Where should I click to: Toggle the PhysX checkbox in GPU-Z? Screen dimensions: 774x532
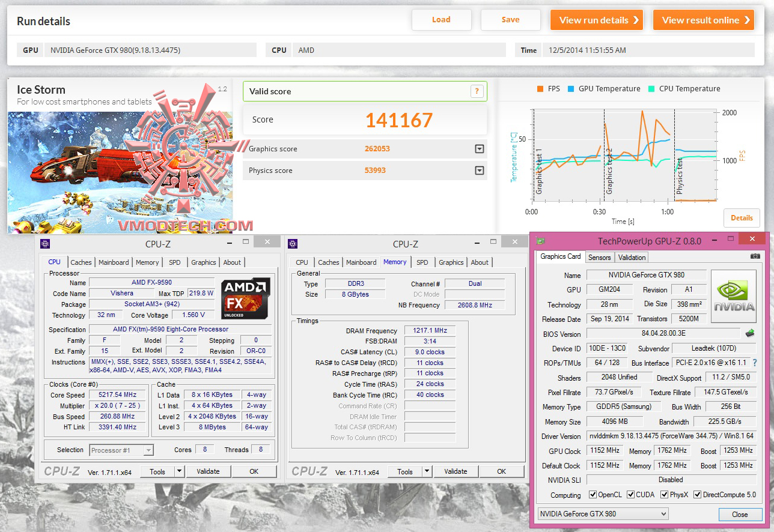(x=665, y=495)
